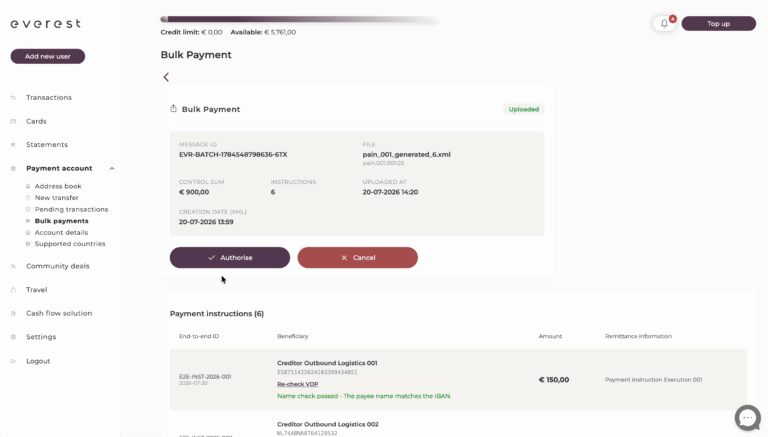This screenshot has height=437, width=768.
Task: Click the Statements sidebar icon
Action: pos(13,145)
